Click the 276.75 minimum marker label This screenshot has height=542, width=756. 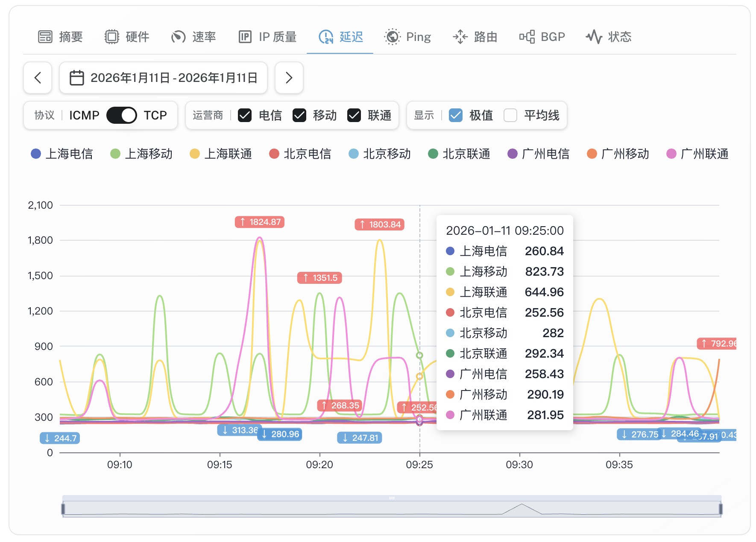click(639, 434)
